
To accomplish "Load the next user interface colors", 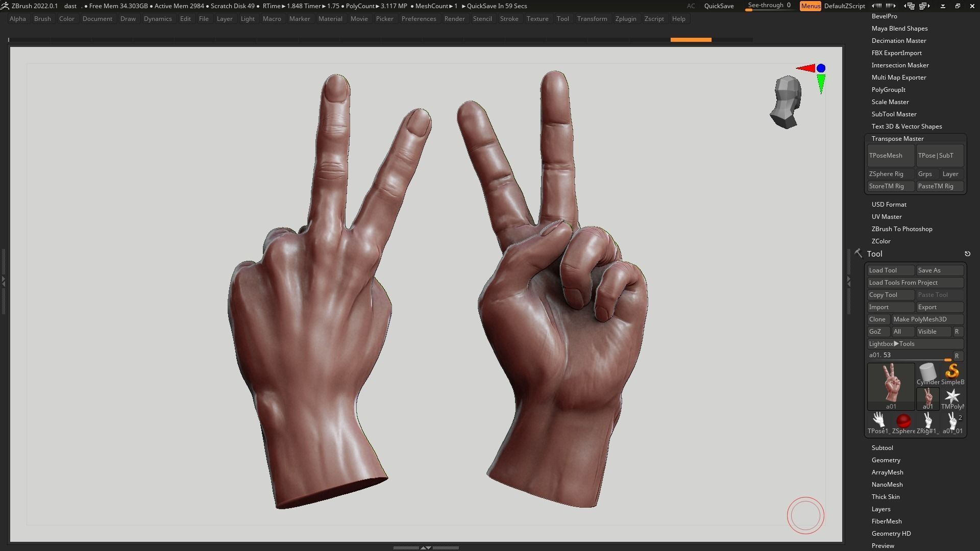I will tap(891, 6).
